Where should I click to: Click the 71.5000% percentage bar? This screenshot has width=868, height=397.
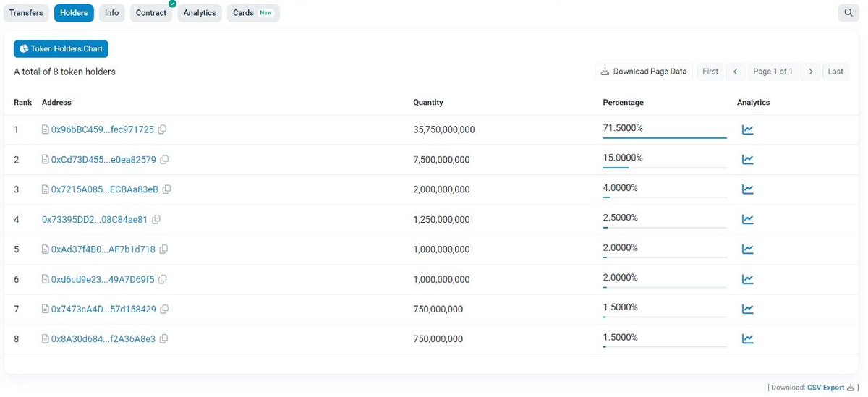click(x=665, y=137)
